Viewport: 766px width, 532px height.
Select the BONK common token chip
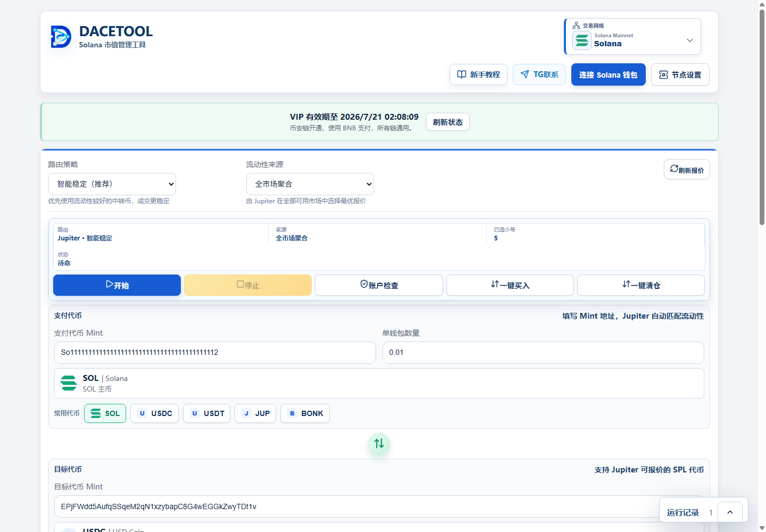point(305,413)
